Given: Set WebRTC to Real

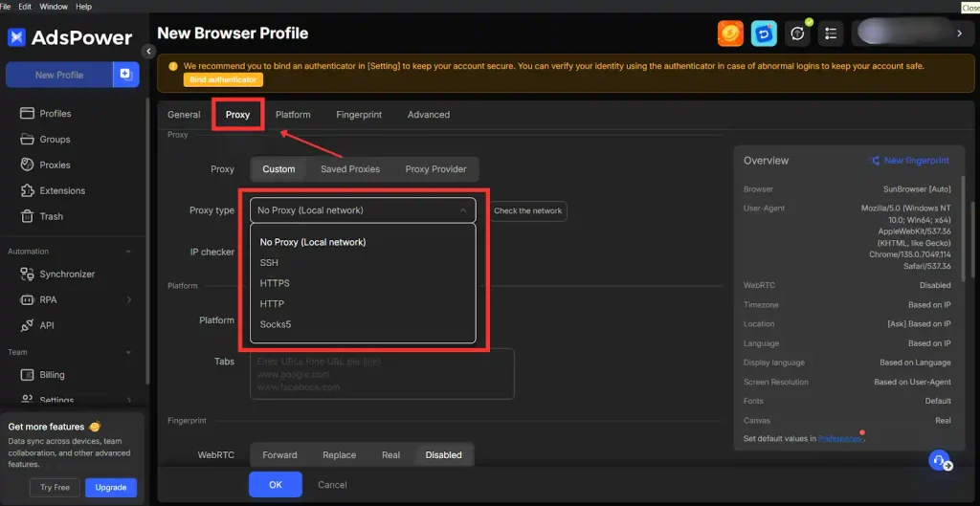Looking at the screenshot, I should pyautogui.click(x=390, y=454).
